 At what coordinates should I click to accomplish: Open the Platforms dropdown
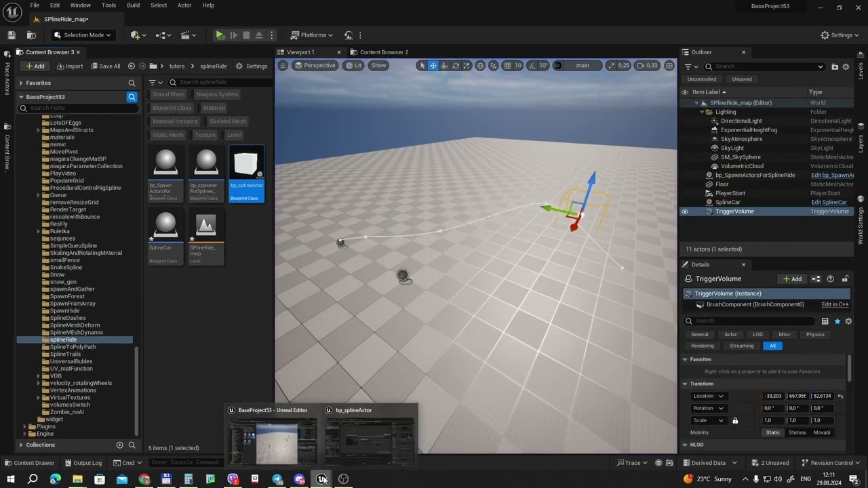point(311,35)
